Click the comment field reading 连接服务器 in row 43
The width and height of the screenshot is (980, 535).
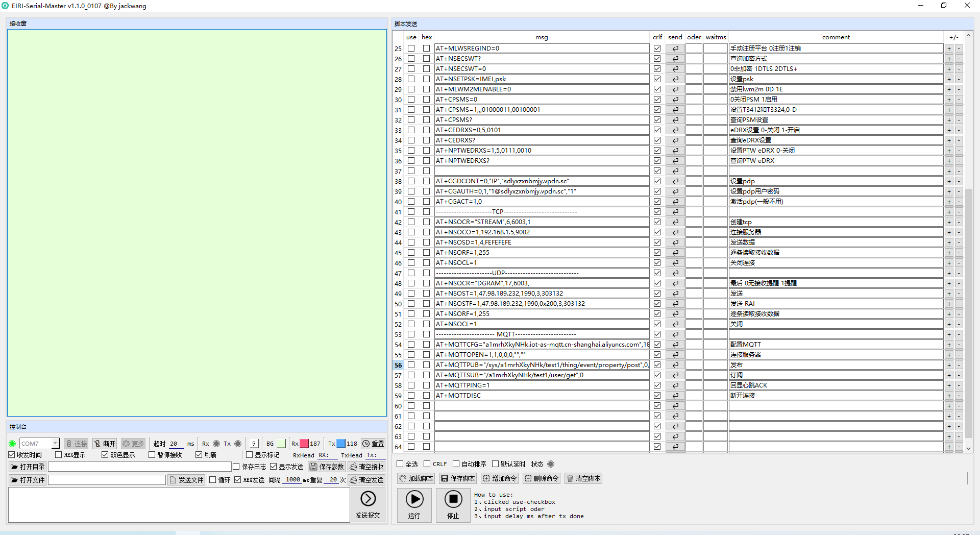click(836, 232)
